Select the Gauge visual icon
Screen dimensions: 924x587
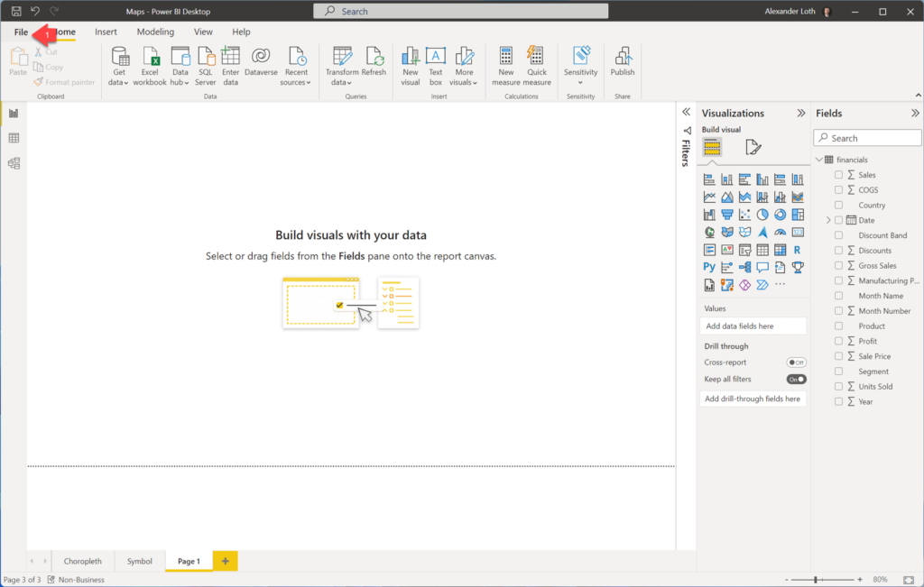pos(780,232)
